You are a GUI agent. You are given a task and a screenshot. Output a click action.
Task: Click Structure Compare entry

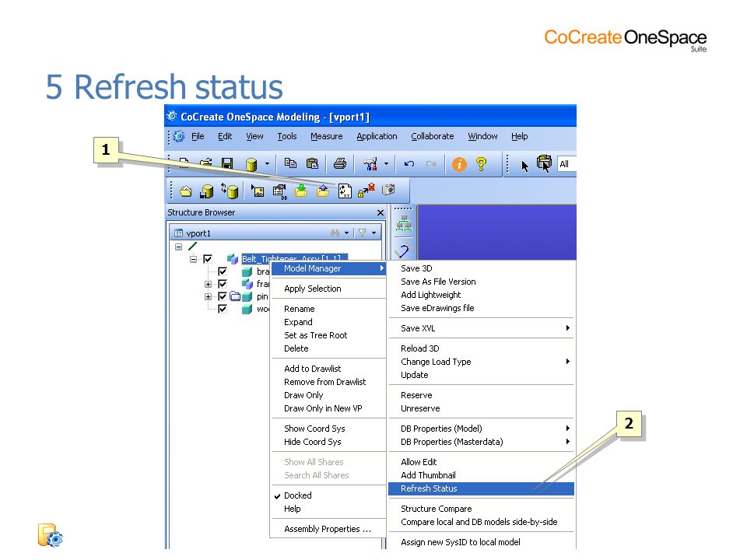tap(481, 509)
